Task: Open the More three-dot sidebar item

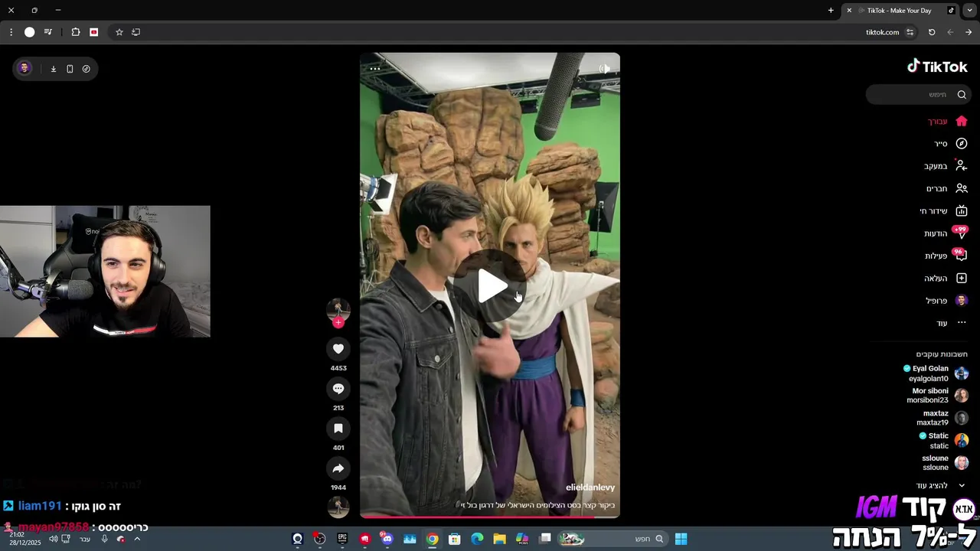Action: pyautogui.click(x=952, y=323)
